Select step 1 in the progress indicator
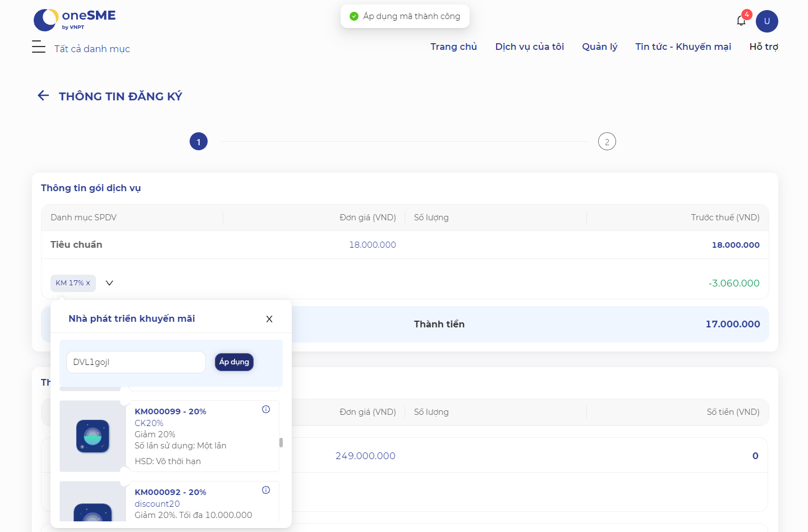Screen dimensions: 808x532 199,141
